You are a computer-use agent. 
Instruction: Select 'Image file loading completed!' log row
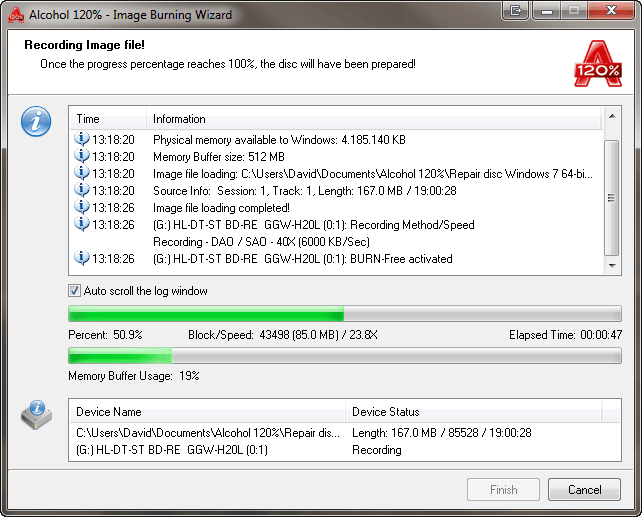click(x=337, y=208)
